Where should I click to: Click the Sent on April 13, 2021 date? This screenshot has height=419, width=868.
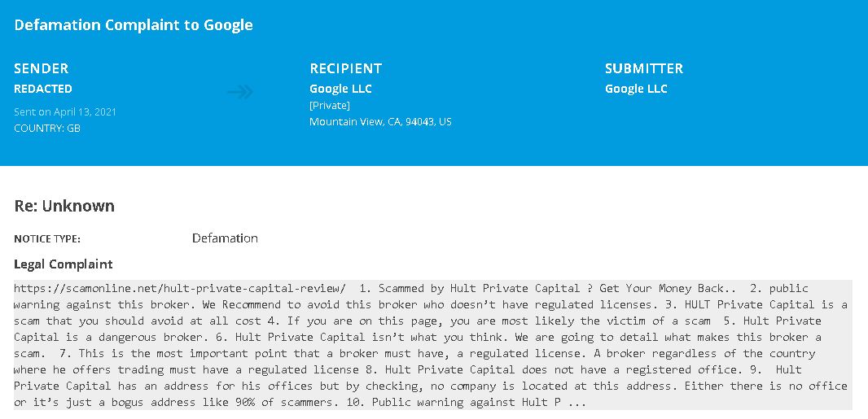(65, 111)
